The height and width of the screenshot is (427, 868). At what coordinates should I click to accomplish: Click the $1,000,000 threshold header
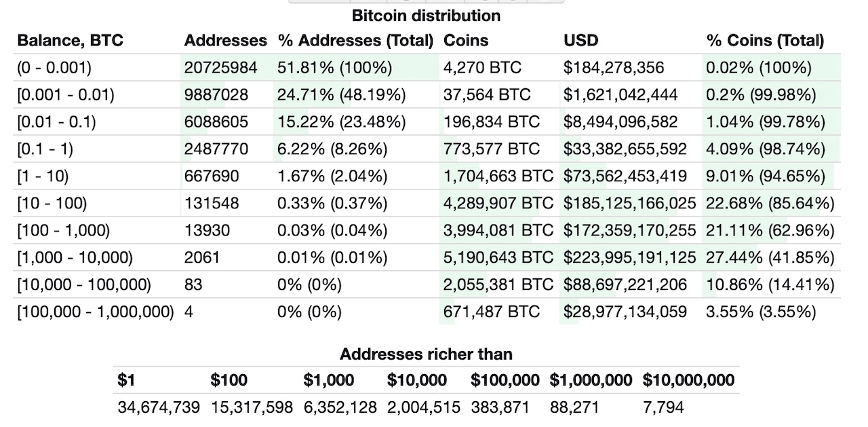(x=591, y=380)
